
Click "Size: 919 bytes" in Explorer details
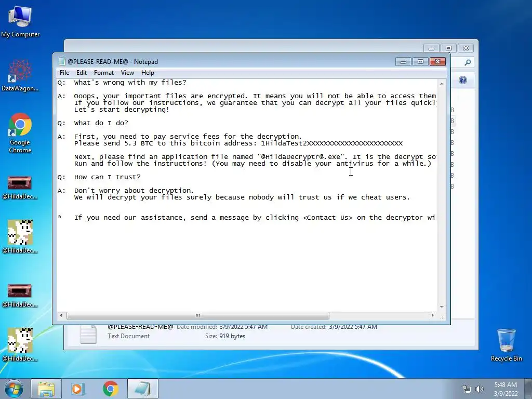[225, 336]
